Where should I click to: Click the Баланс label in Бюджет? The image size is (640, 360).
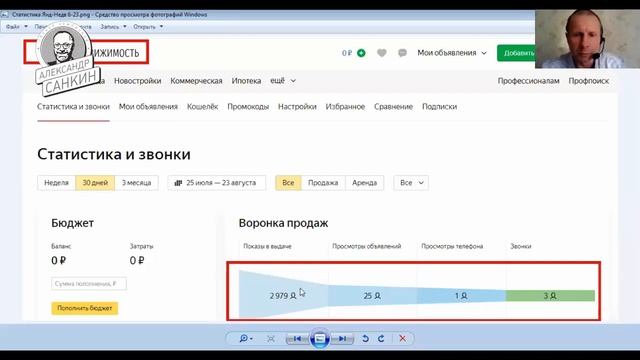(x=61, y=246)
